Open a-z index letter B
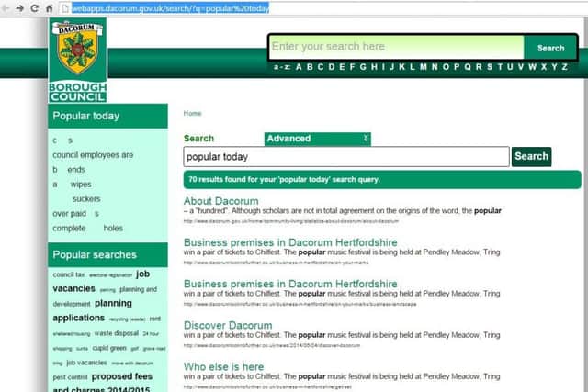The height and width of the screenshot is (392, 588). [x=310, y=67]
